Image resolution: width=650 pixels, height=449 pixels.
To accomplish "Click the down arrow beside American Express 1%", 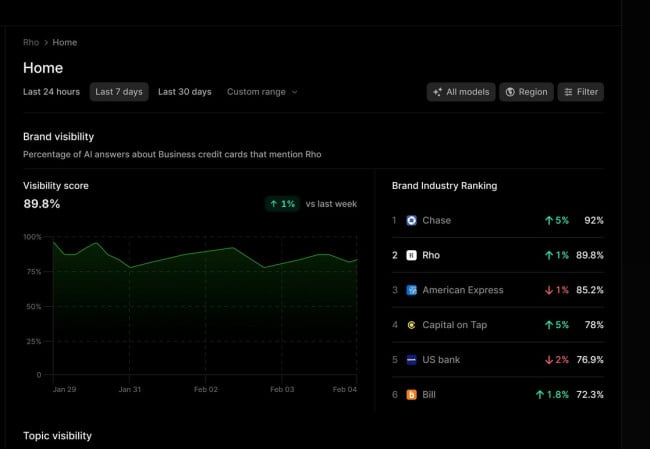I will (x=549, y=290).
